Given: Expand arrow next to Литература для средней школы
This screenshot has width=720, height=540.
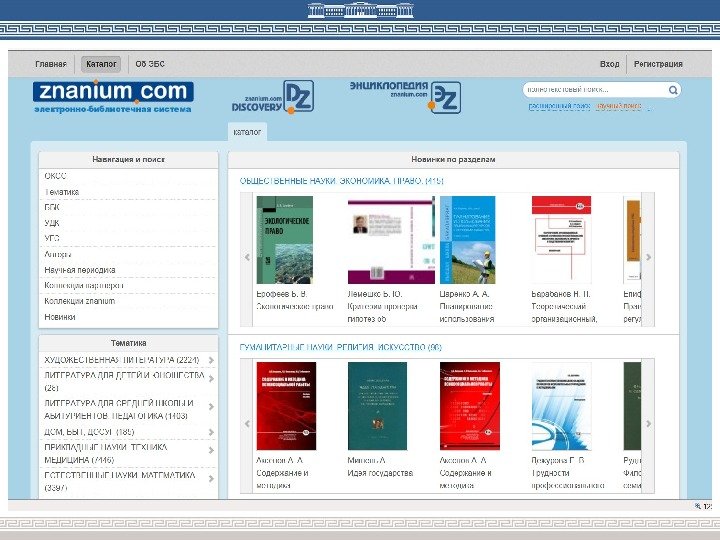Looking at the screenshot, I should [211, 407].
